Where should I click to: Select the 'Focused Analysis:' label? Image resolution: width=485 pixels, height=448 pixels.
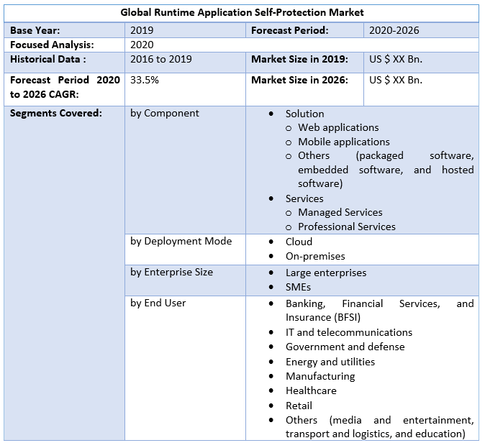(52, 45)
